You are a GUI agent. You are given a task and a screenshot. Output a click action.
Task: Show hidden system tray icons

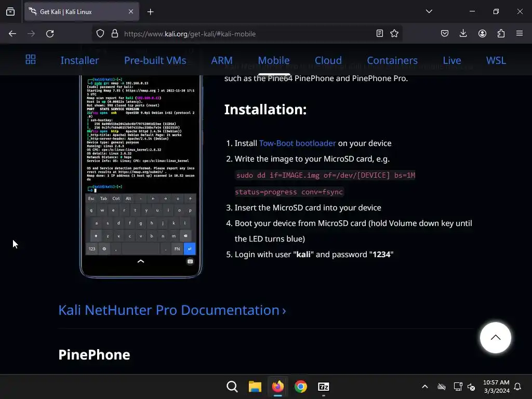(x=425, y=387)
